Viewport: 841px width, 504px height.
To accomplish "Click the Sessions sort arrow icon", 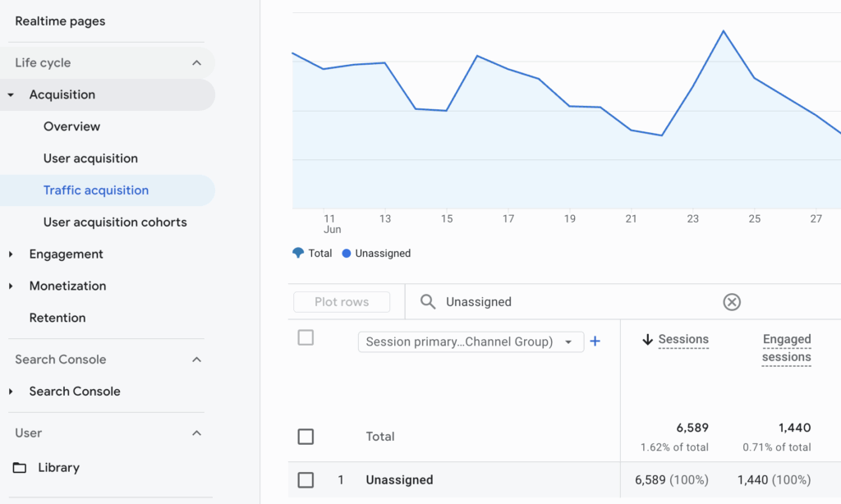I will (x=647, y=339).
